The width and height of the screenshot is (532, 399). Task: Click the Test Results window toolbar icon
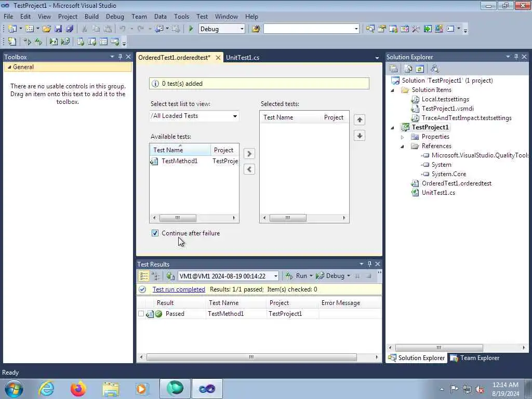pos(103,42)
